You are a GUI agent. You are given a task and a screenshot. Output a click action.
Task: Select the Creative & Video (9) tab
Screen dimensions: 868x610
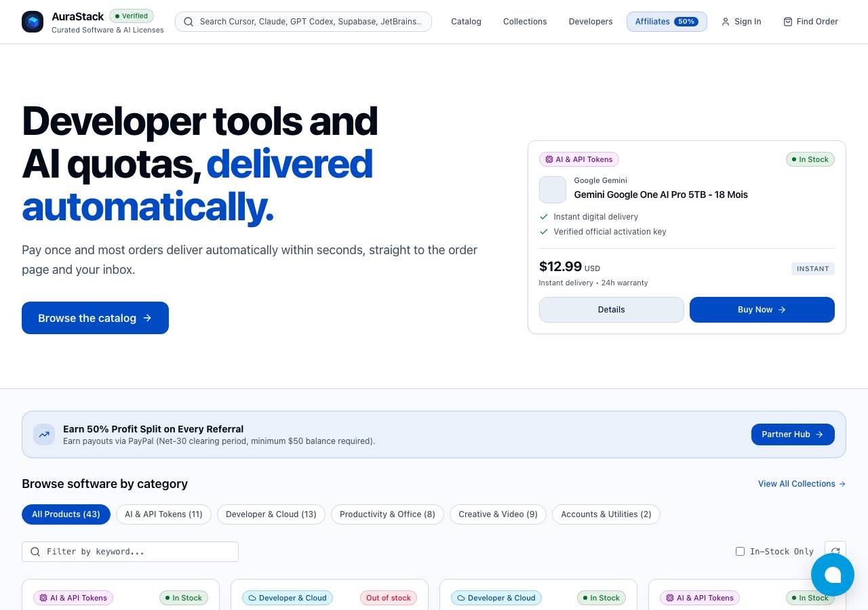tap(498, 514)
